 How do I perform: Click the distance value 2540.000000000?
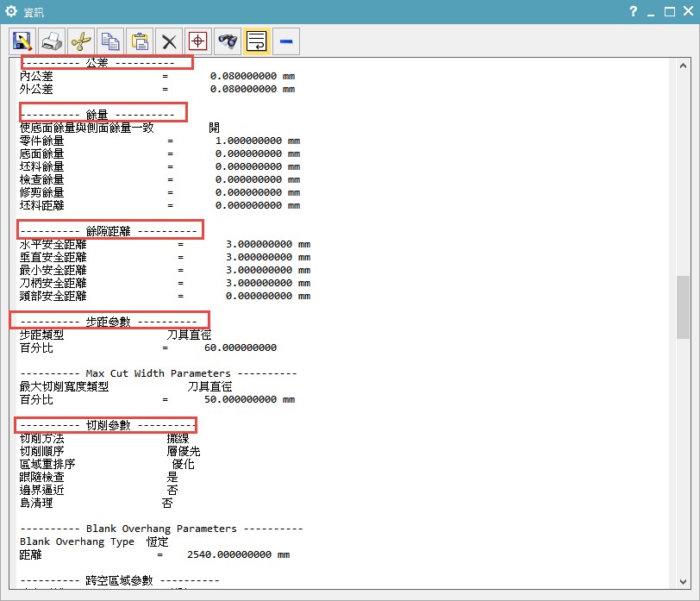[x=229, y=554]
